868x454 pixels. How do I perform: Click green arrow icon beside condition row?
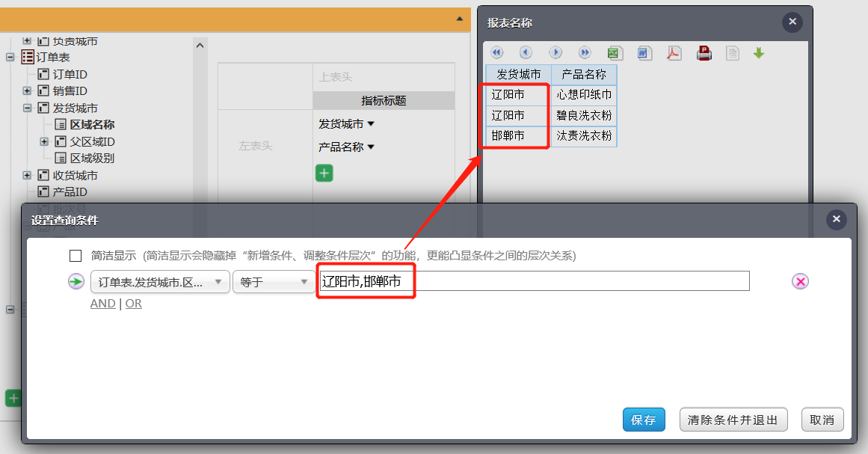76,281
